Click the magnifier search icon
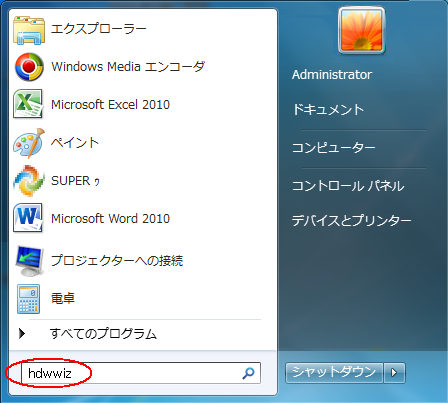Image resolution: width=448 pixels, height=403 pixels. tap(248, 373)
